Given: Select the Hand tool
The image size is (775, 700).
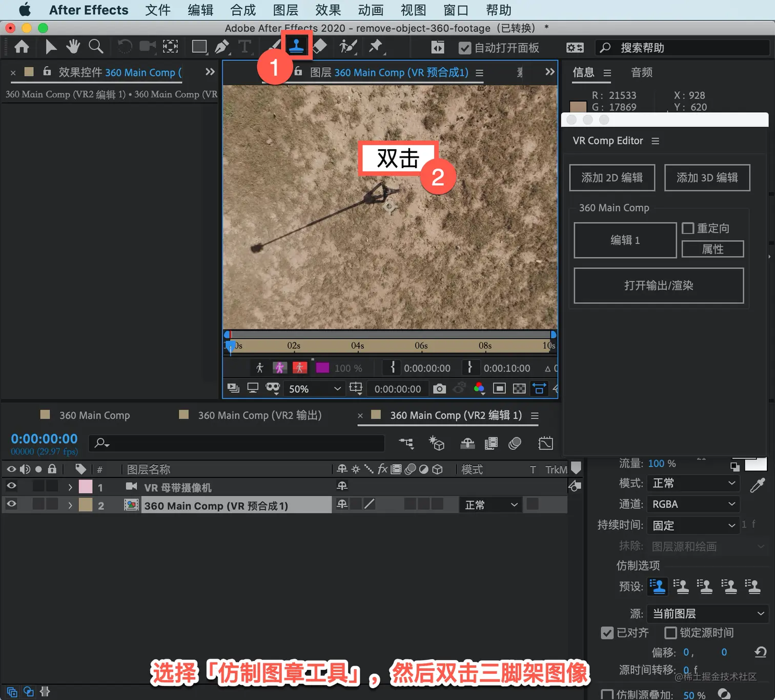Looking at the screenshot, I should [x=73, y=47].
